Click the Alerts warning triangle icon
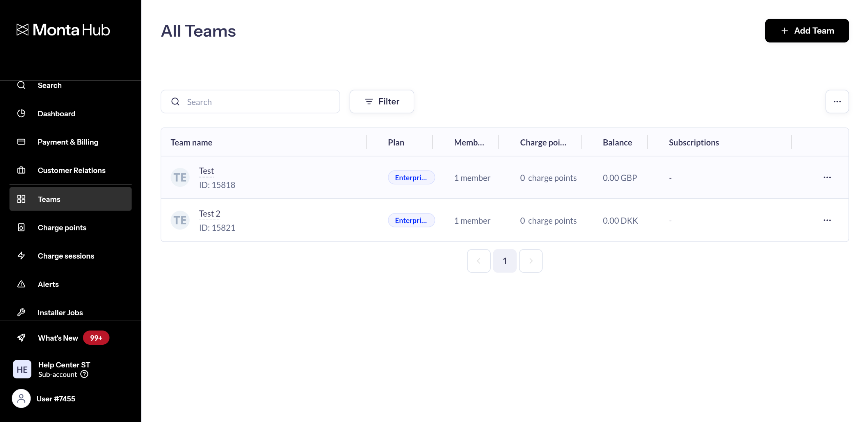Screen dimensions: 868x422 pos(21,284)
